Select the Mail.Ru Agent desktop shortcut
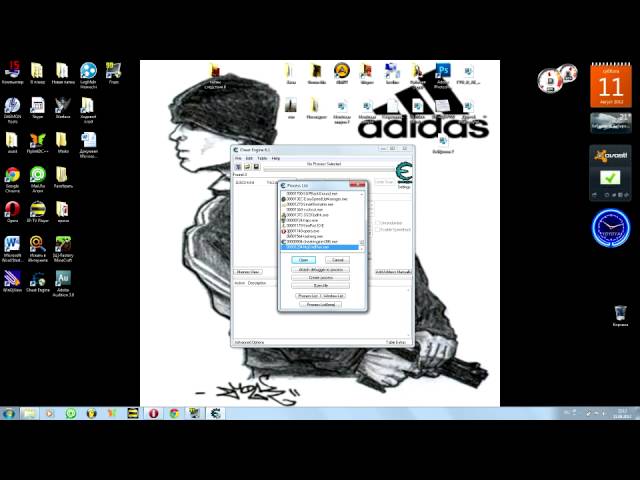640x480 pixels. click(x=38, y=180)
